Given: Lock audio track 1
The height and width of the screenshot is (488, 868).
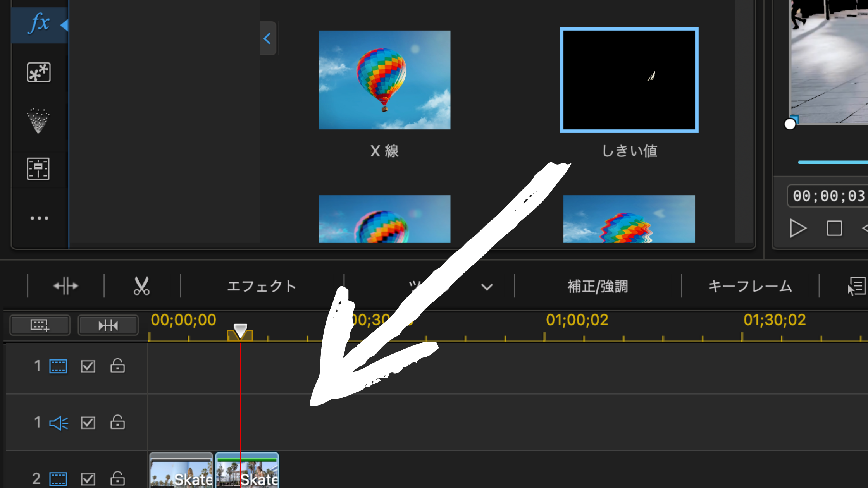Looking at the screenshot, I should tap(117, 423).
